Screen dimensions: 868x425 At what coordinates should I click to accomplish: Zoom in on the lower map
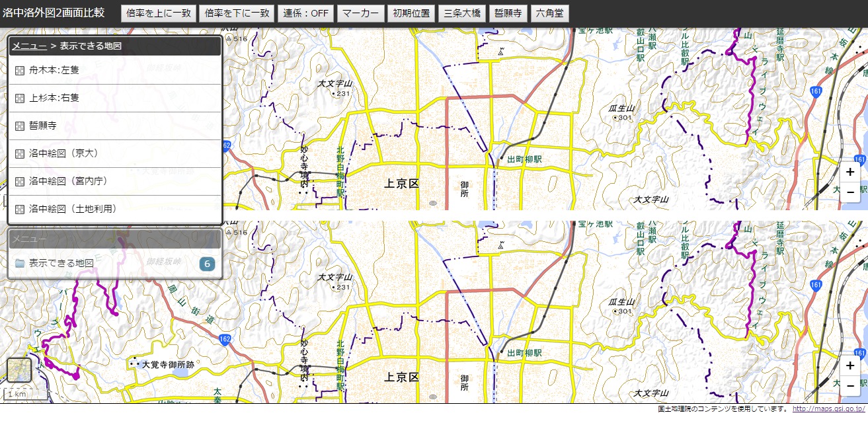click(850, 366)
